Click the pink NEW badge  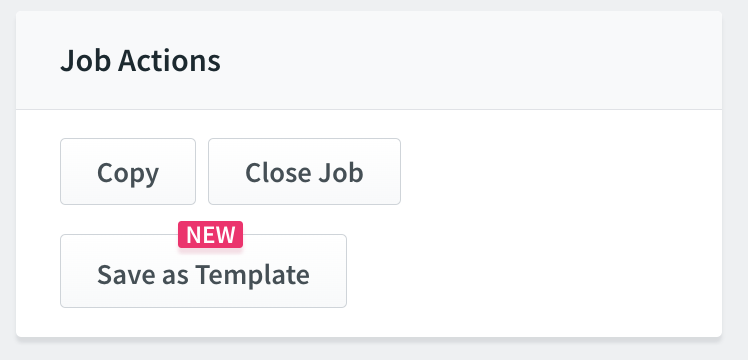pos(210,235)
